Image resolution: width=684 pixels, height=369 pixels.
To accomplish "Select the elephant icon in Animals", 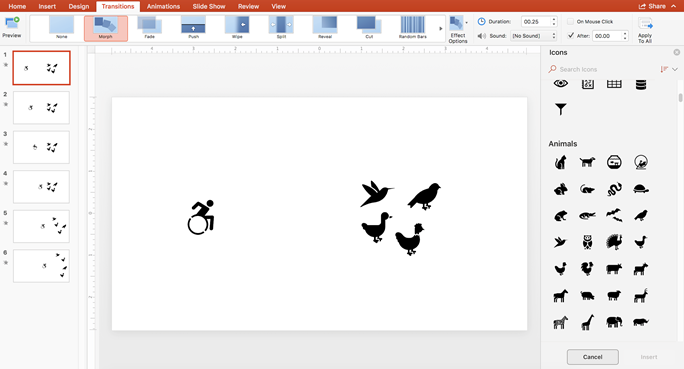I will [614, 322].
